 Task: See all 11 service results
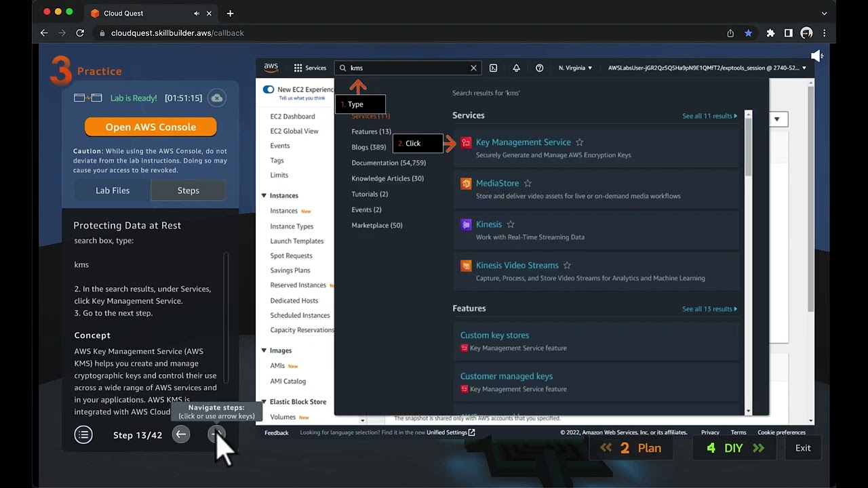tap(709, 116)
